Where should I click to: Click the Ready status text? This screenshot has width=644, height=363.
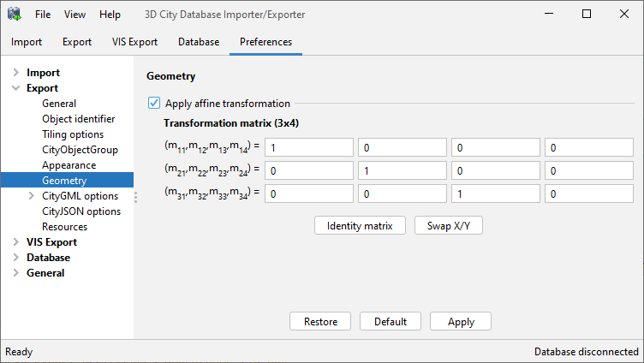19,352
